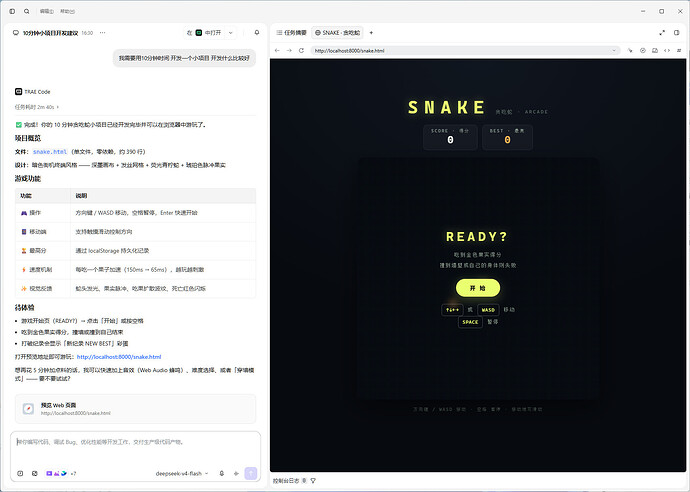Click the 移动端 row in features table

click(x=136, y=232)
